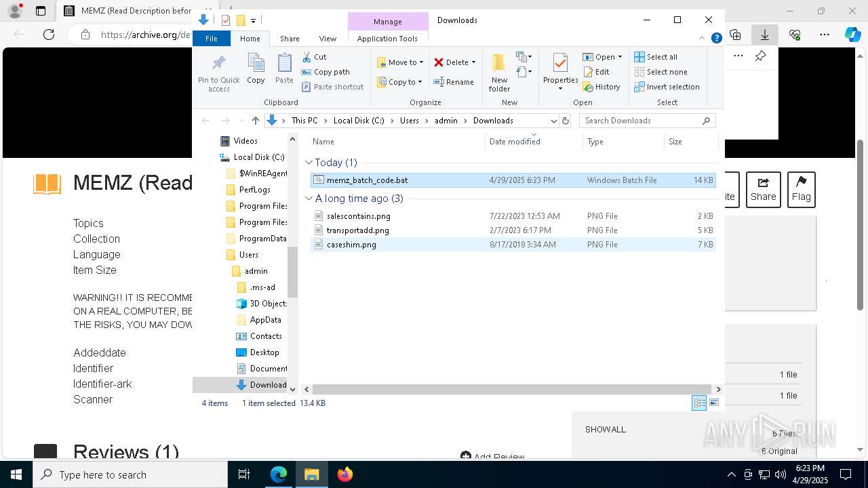Open Copilot icon in Edge

click(x=853, y=35)
